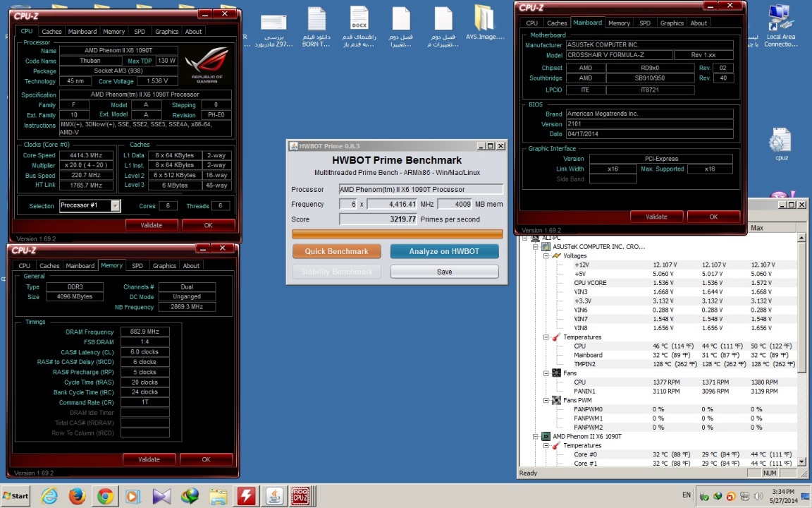Image resolution: width=812 pixels, height=508 pixels.
Task: Select the docx document desktop icon
Action: click(x=359, y=28)
